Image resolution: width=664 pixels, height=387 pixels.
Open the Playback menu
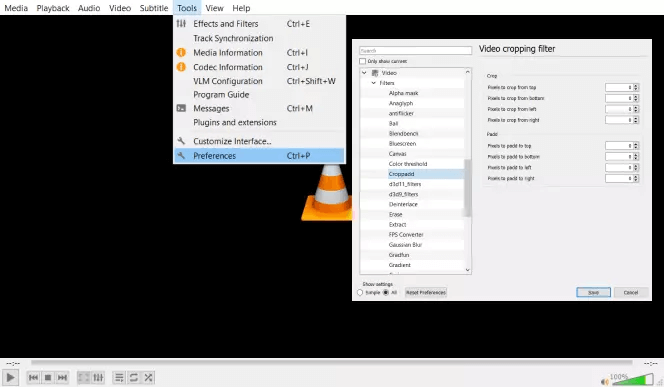pyautogui.click(x=53, y=8)
